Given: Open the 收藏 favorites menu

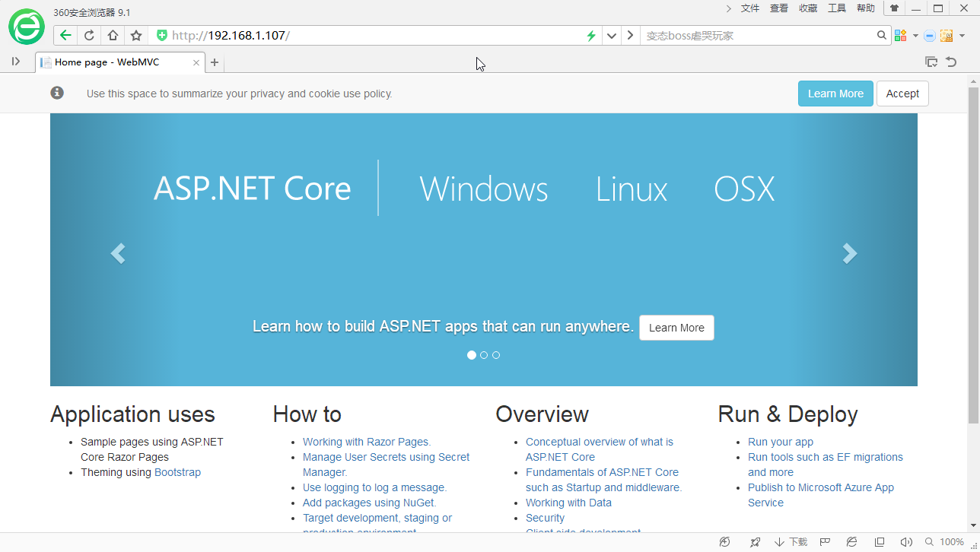Looking at the screenshot, I should coord(808,8).
